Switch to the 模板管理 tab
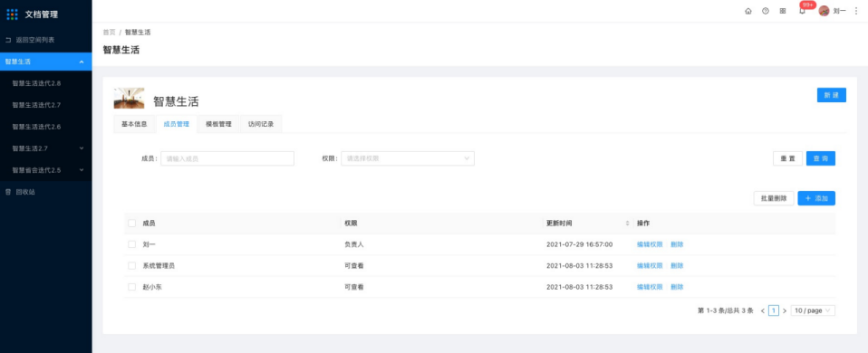868x353 pixels. tap(218, 124)
